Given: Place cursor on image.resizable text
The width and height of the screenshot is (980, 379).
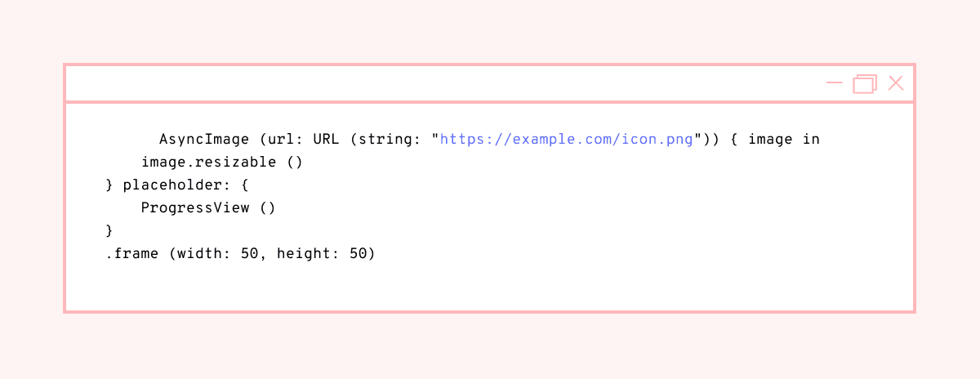Looking at the screenshot, I should (x=207, y=162).
